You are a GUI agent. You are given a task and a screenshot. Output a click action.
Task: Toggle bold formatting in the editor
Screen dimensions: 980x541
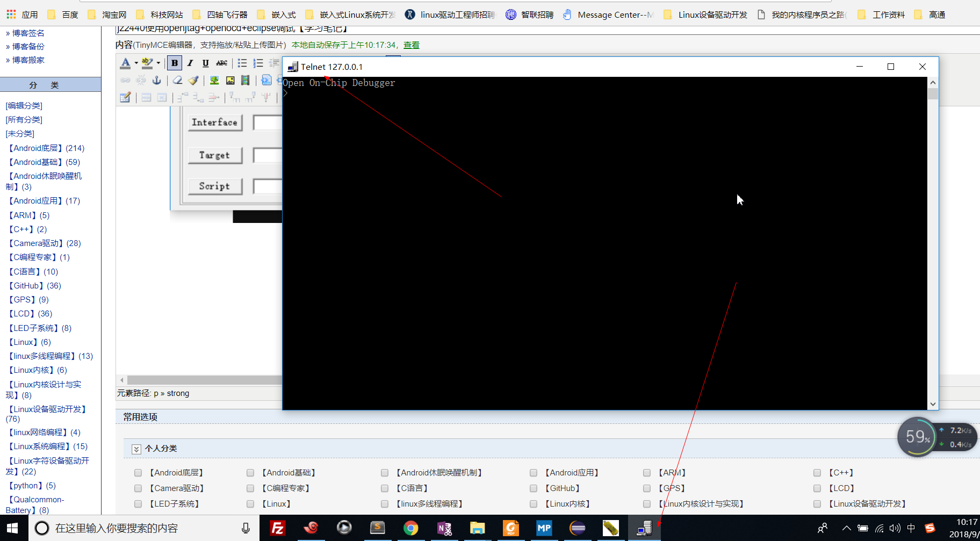[174, 63]
